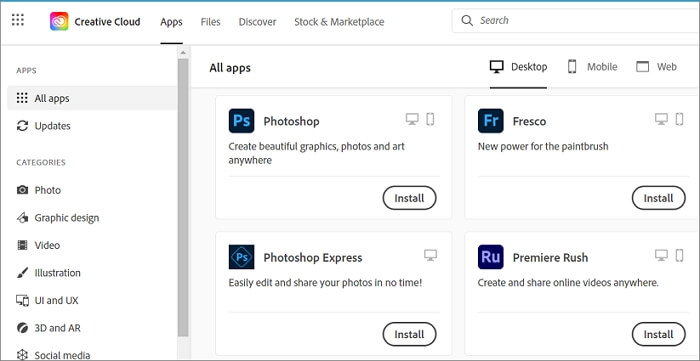Switch to the Desktop tab

coord(518,67)
